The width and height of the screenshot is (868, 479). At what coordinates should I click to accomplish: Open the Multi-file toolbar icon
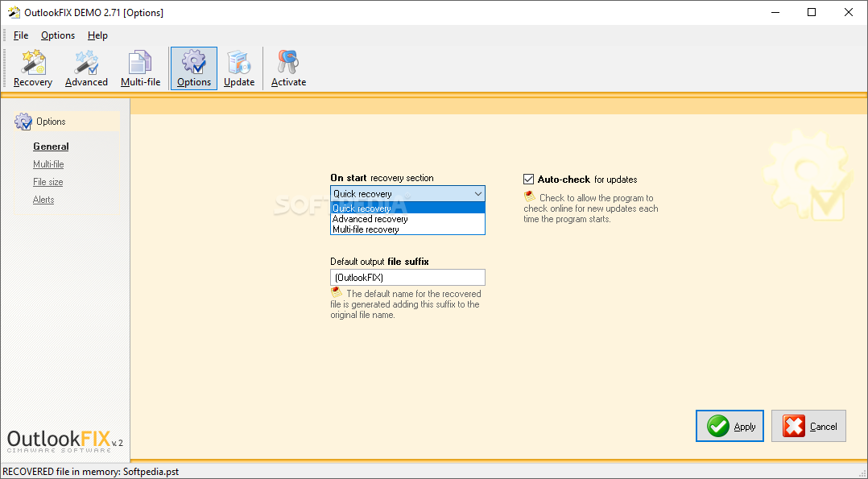tap(141, 68)
